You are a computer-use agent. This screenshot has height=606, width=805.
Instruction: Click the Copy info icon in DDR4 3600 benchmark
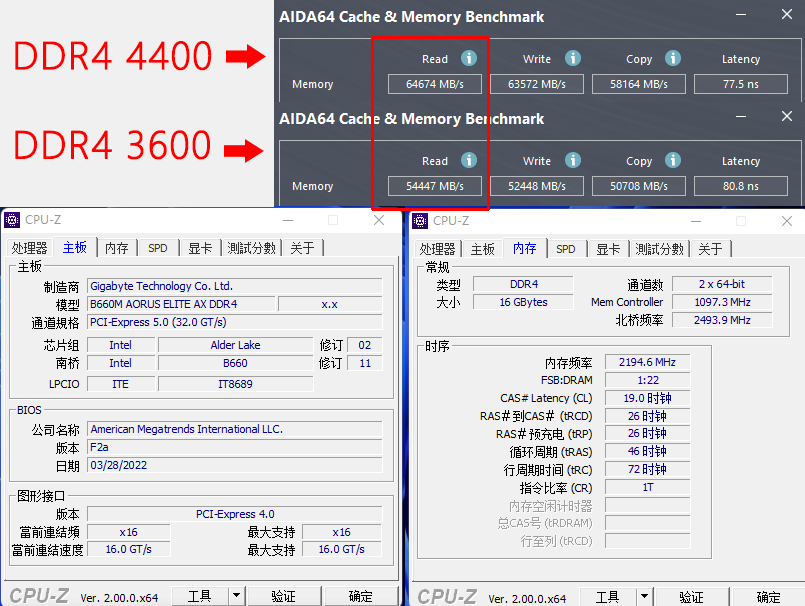pyautogui.click(x=671, y=159)
